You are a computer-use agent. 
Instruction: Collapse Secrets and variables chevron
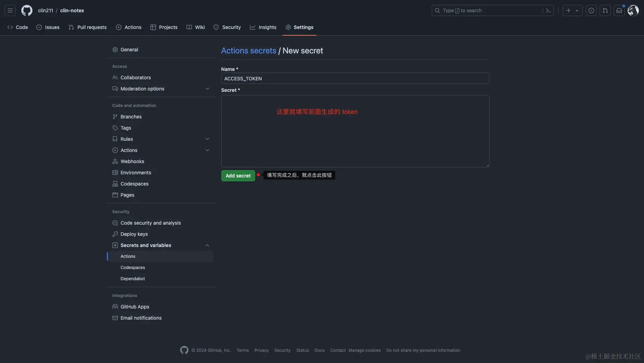(x=207, y=245)
